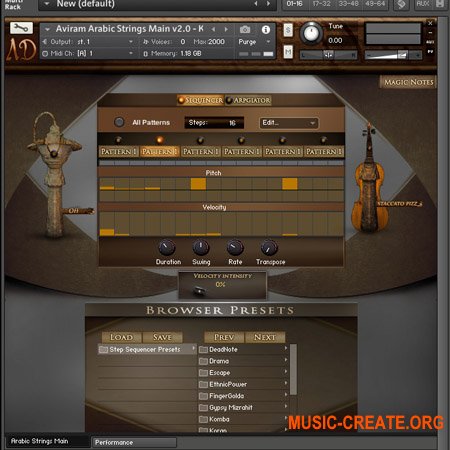Click the FingerGolda folder icon

(203, 396)
